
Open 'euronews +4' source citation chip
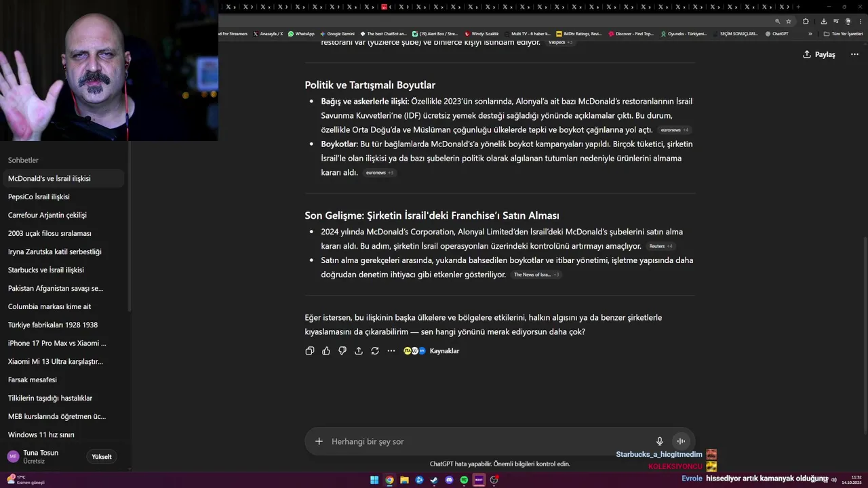tap(675, 129)
